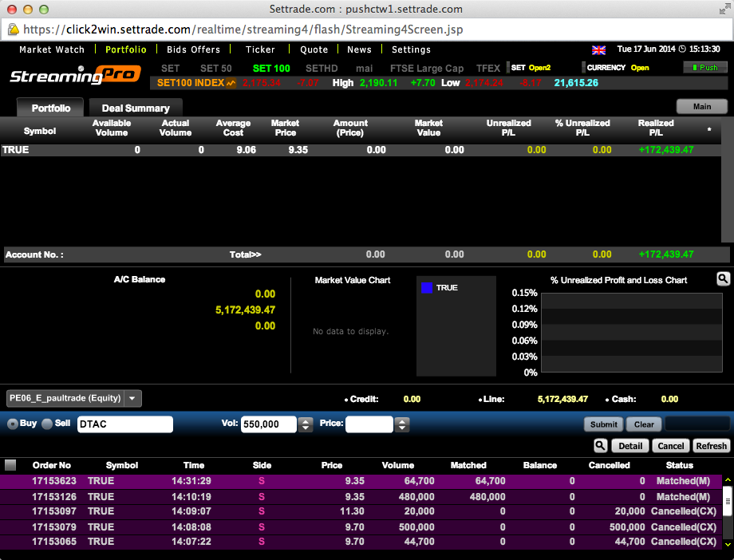Select the Buy radio button
734x560 pixels.
tap(13, 424)
